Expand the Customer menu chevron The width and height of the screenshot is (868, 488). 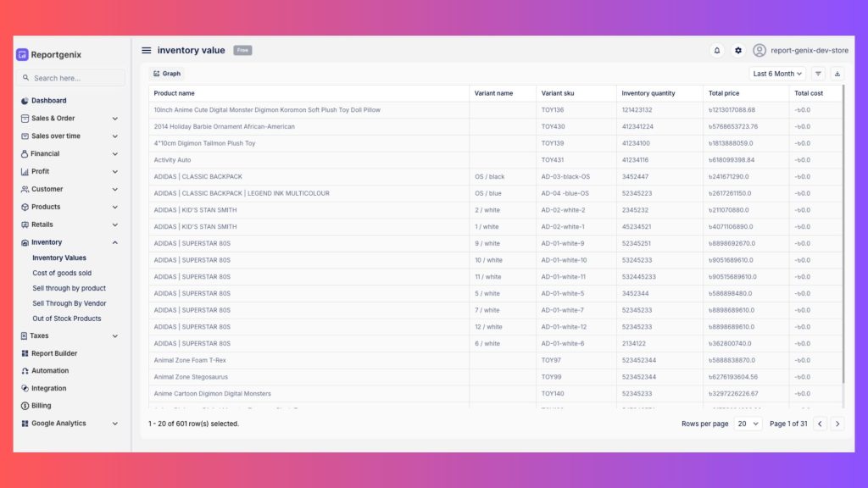[x=115, y=189]
